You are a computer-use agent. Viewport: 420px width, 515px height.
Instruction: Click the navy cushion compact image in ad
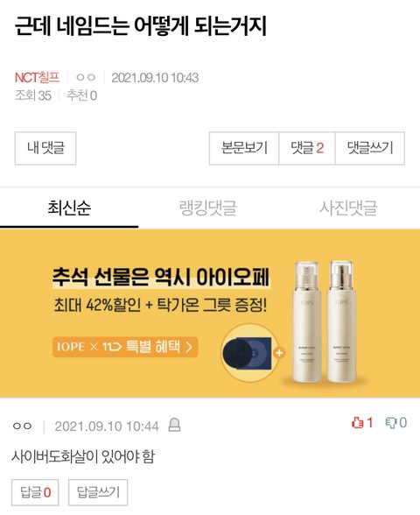[x=247, y=354]
